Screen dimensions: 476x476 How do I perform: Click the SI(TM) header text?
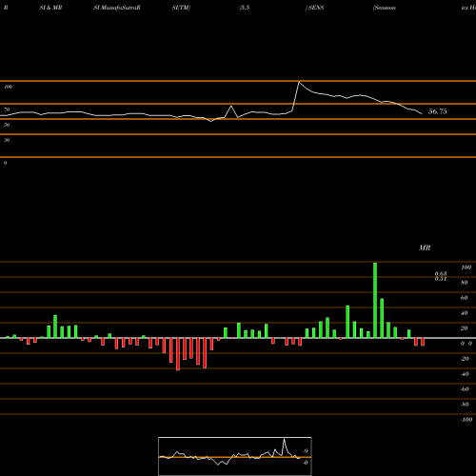click(181, 8)
